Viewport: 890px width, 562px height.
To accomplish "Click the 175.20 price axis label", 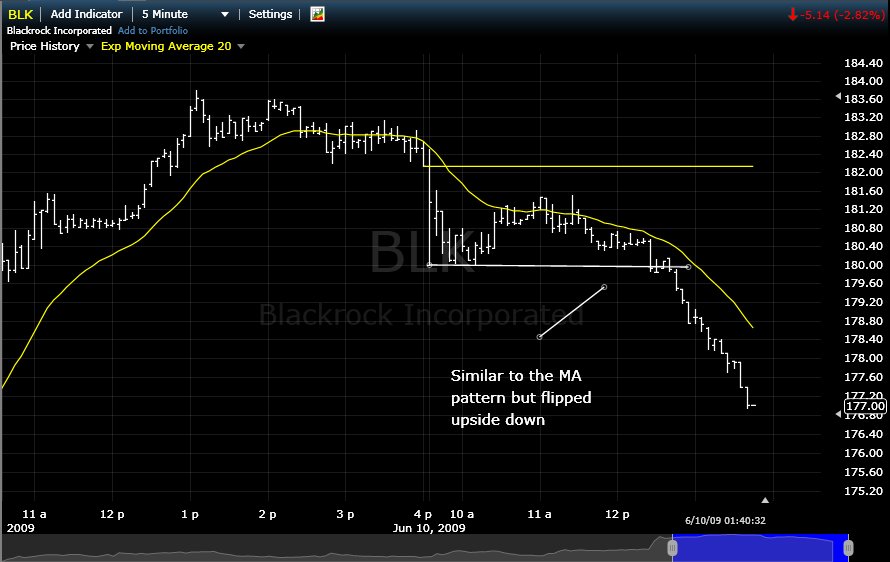I will (x=863, y=491).
